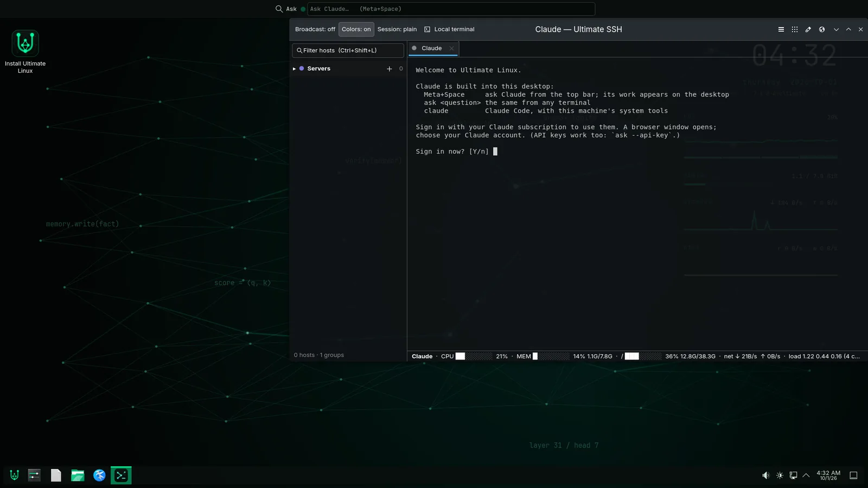
Task: Expand hidden system tray icons arrow
Action: coord(806,476)
